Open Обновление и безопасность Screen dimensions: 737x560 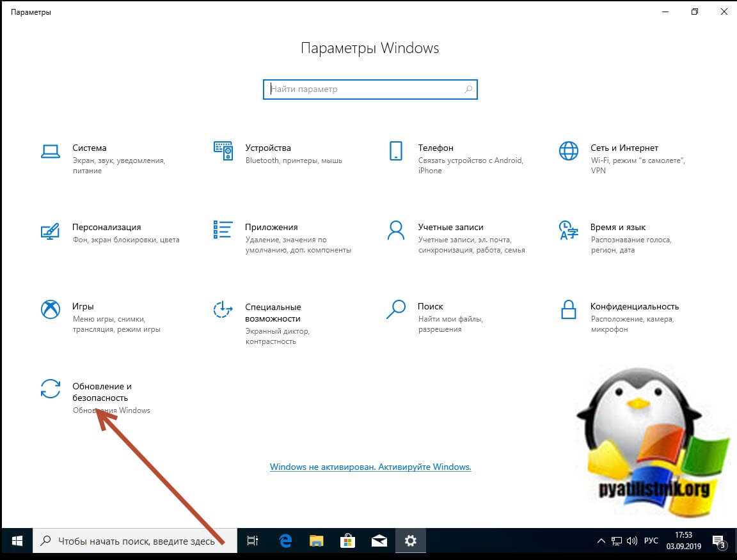(102, 392)
